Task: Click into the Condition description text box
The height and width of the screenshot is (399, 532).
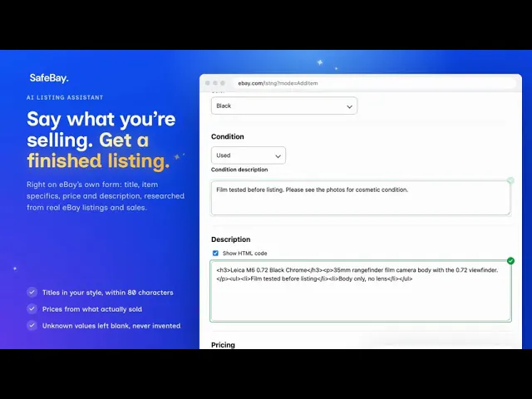Action: [361, 198]
